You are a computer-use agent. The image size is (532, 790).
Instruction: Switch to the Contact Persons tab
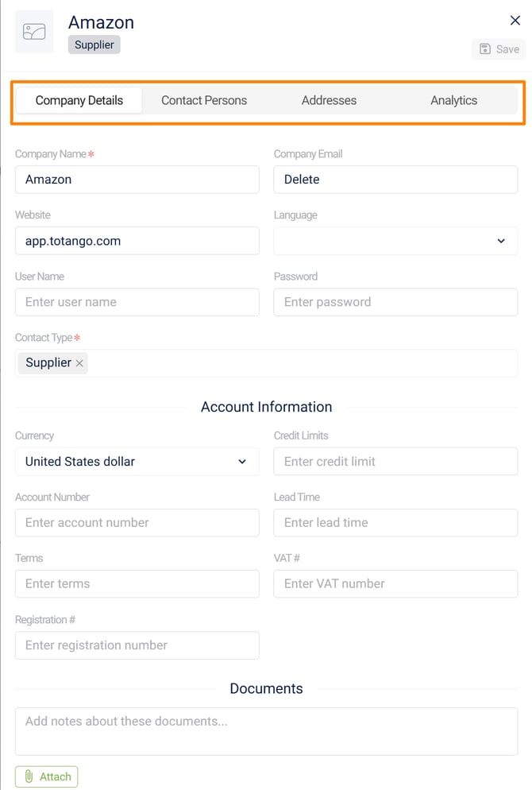(204, 101)
